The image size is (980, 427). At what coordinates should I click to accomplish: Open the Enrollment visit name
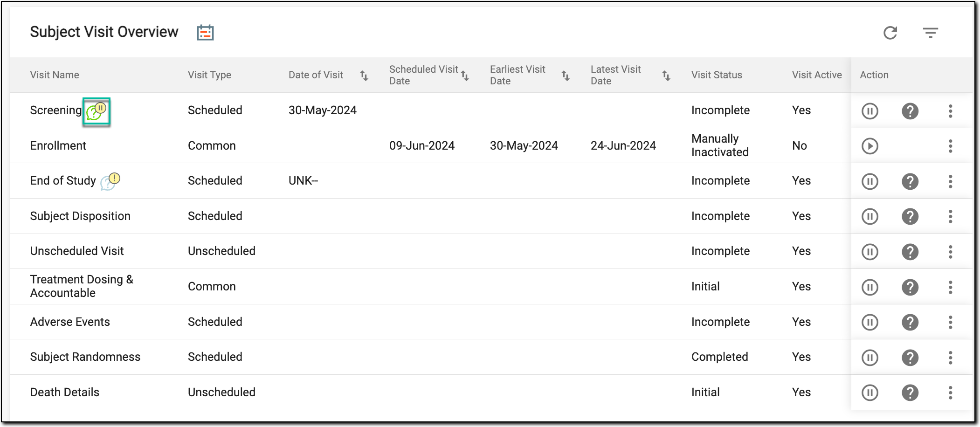point(58,146)
